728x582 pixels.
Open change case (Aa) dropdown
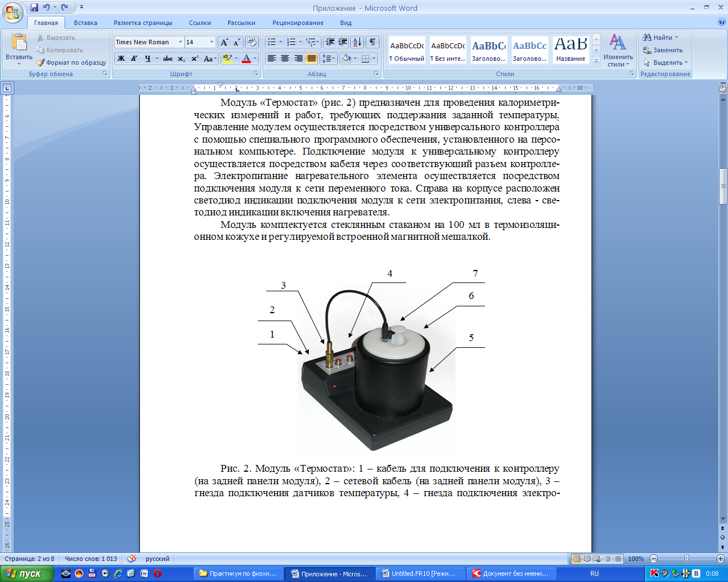click(x=210, y=58)
